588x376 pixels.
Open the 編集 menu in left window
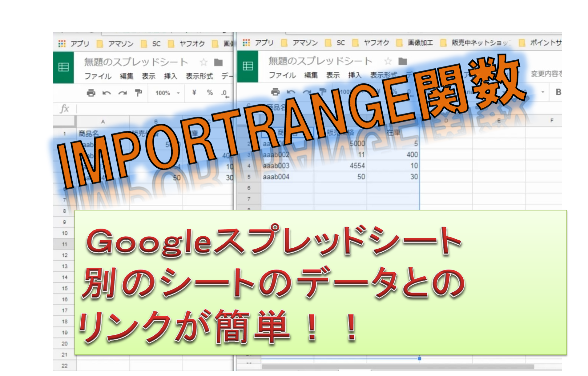pyautogui.click(x=127, y=76)
